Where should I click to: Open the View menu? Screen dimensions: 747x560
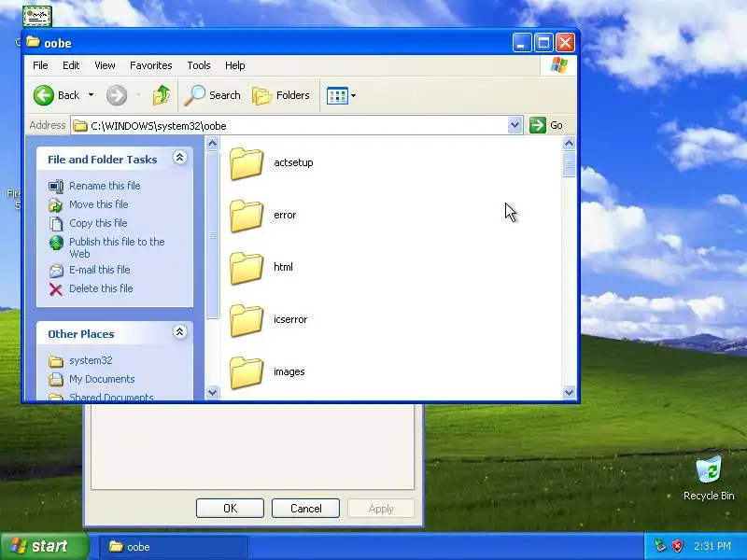click(x=105, y=65)
